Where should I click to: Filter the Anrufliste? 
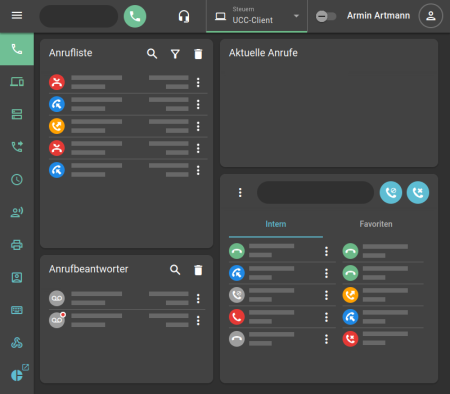coord(175,54)
